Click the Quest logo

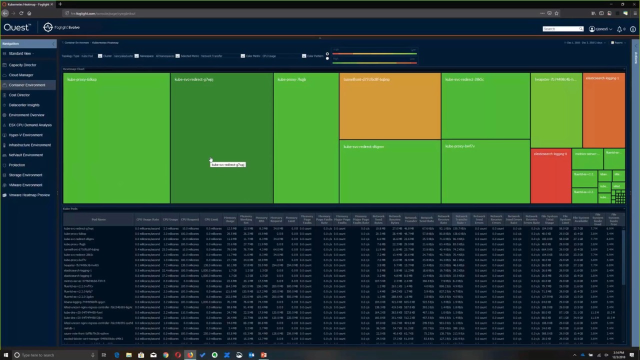click(17, 27)
